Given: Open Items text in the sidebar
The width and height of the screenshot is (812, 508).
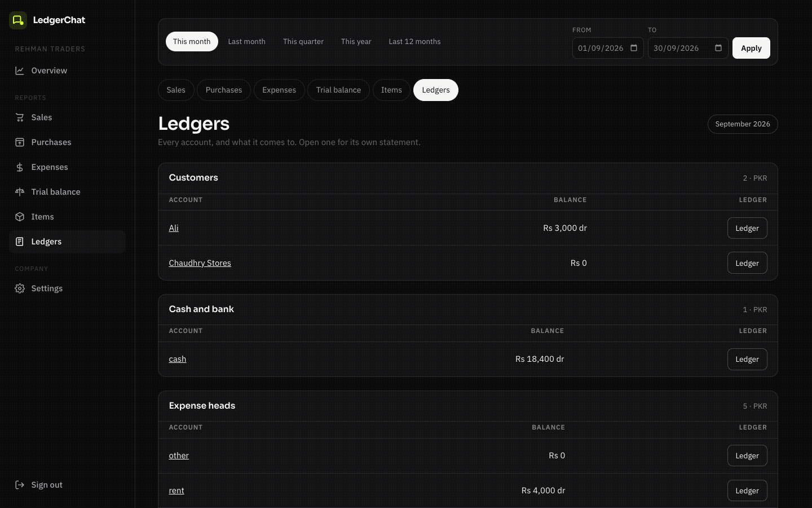Looking at the screenshot, I should point(42,217).
